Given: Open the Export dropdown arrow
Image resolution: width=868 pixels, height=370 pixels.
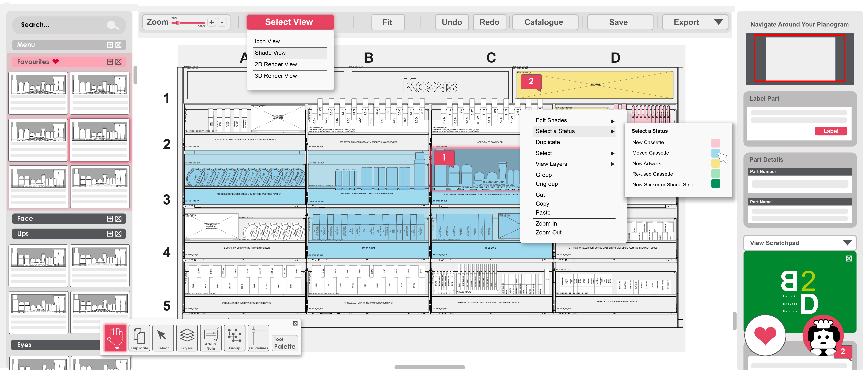Looking at the screenshot, I should pyautogui.click(x=718, y=22).
